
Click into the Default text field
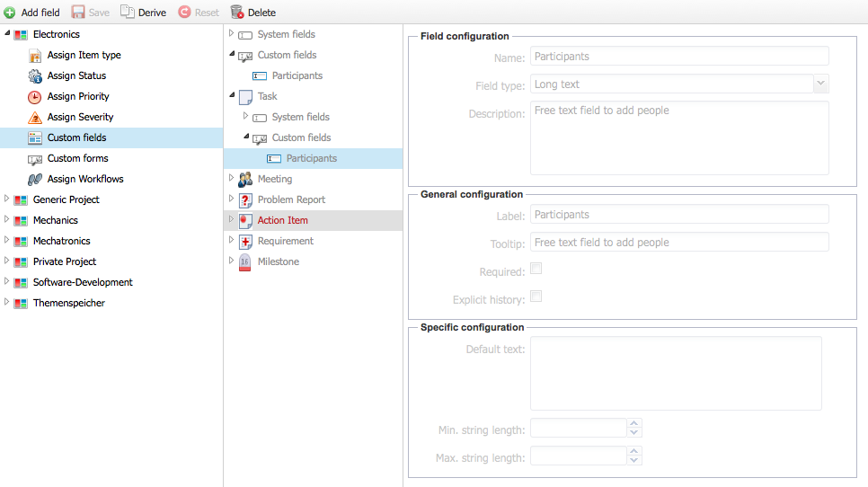click(x=675, y=373)
